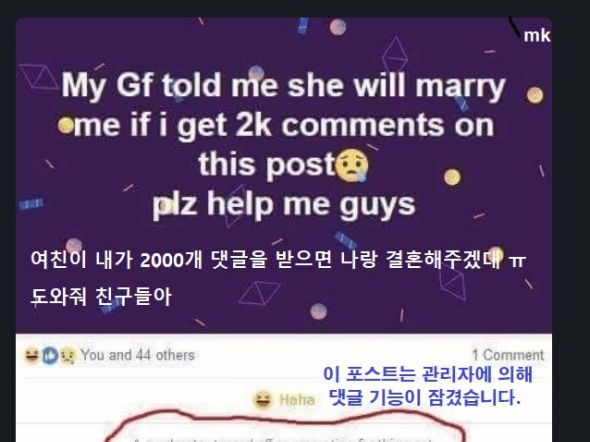This screenshot has width=590, height=442.
Task: Open the 'You and 44 others' reactions list
Action: pyautogui.click(x=137, y=355)
